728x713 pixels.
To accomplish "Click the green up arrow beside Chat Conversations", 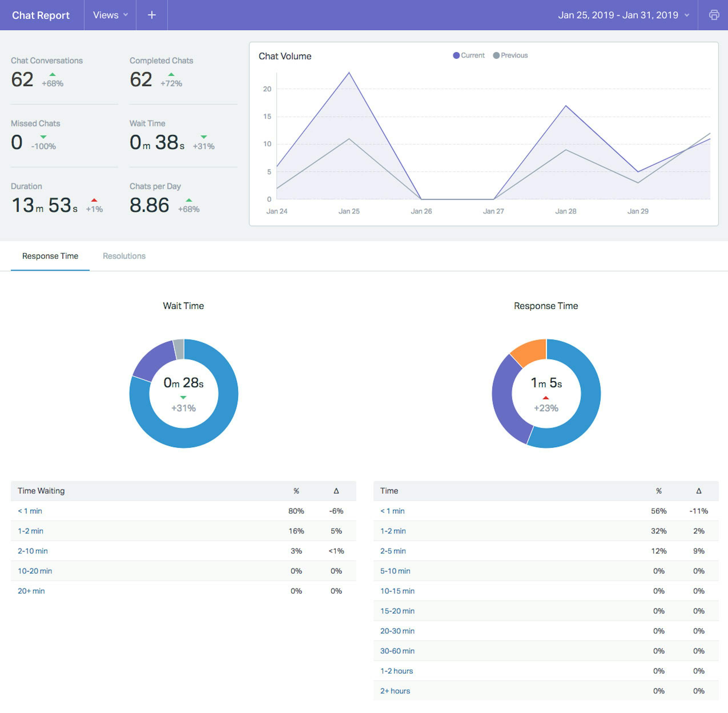I will 53,75.
